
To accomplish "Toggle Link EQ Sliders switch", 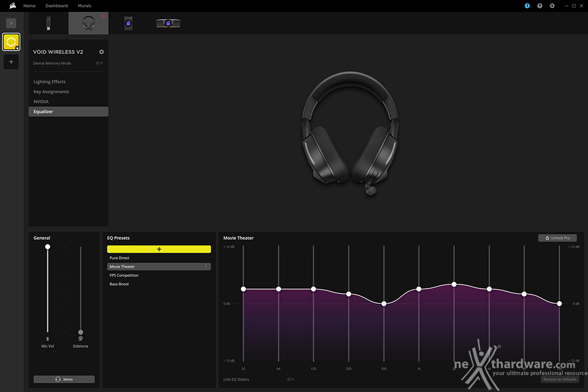I will (290, 379).
